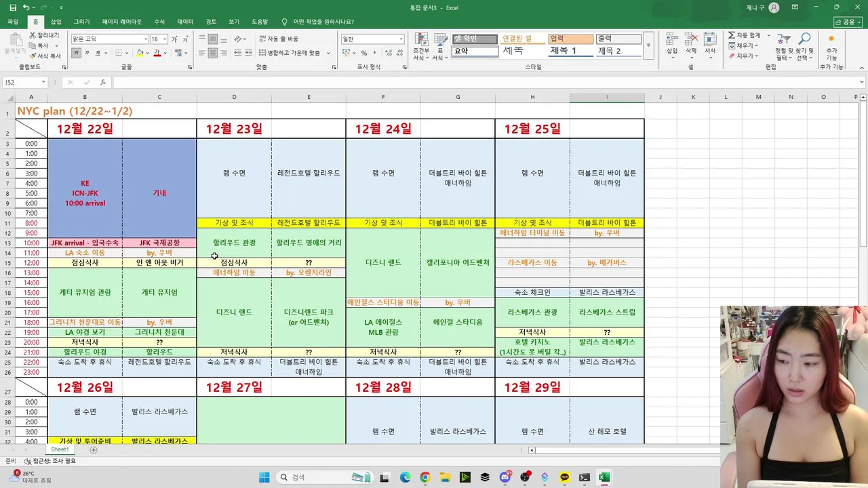
Task: Click KakaoTalk icon in taskbar
Action: point(565,477)
